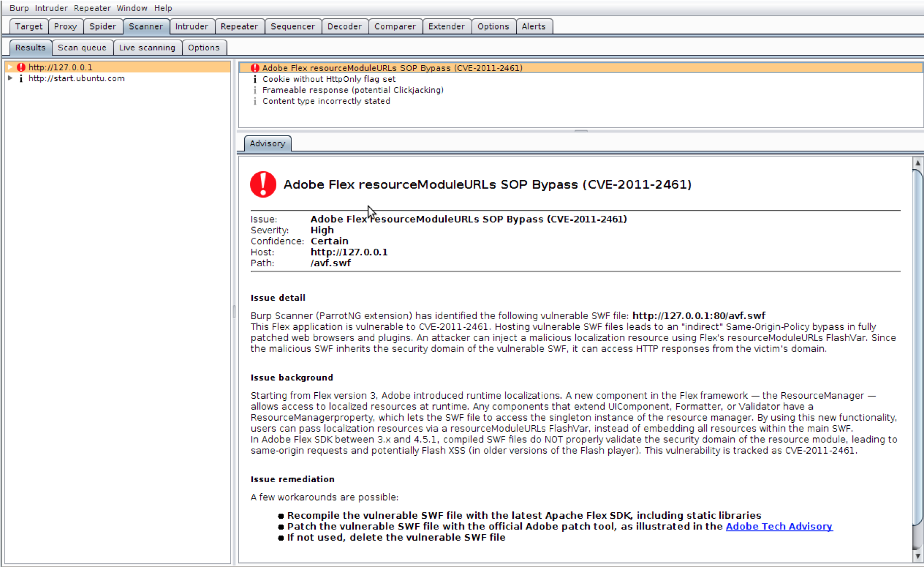Select the Results sub-tab

click(30, 48)
